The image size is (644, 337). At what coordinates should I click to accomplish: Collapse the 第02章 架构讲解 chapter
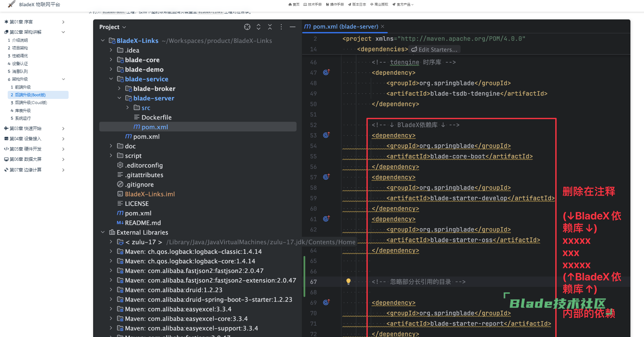pyautogui.click(x=63, y=32)
